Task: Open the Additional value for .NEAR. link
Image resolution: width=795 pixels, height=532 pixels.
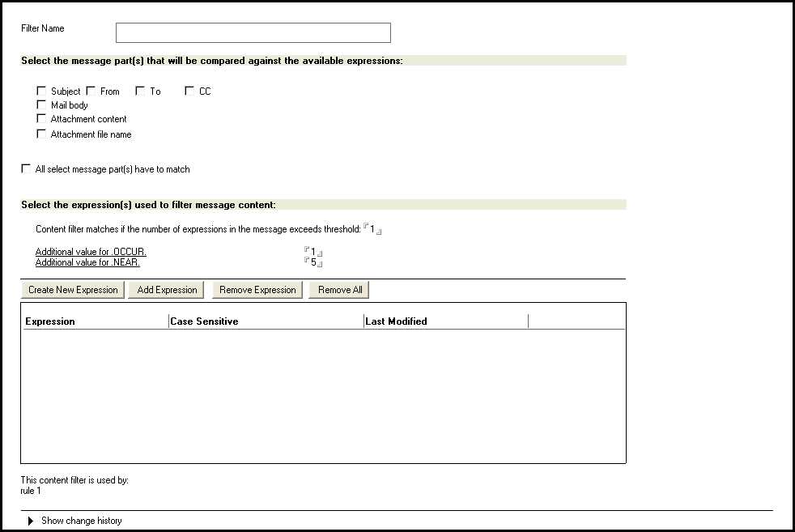Action: coord(87,262)
